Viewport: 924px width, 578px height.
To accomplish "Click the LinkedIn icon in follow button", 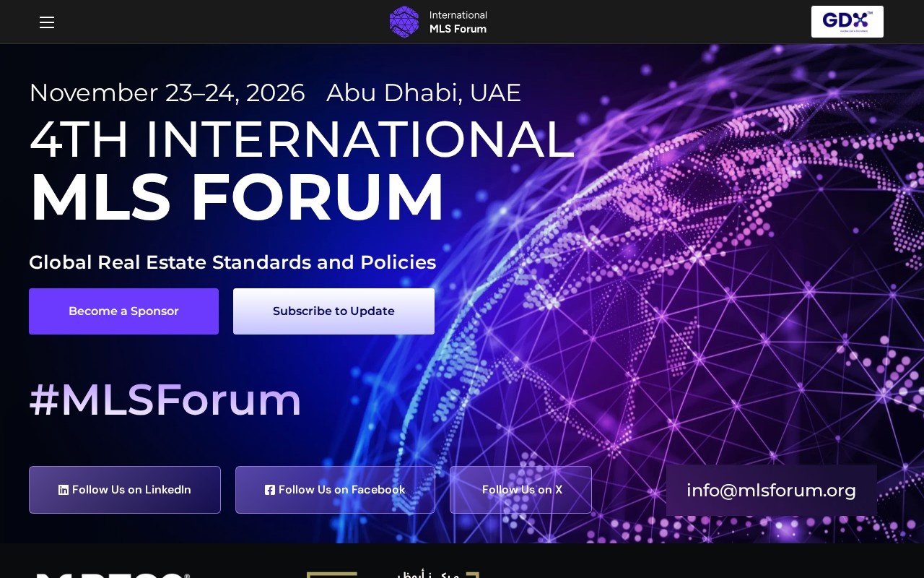I will coord(64,490).
